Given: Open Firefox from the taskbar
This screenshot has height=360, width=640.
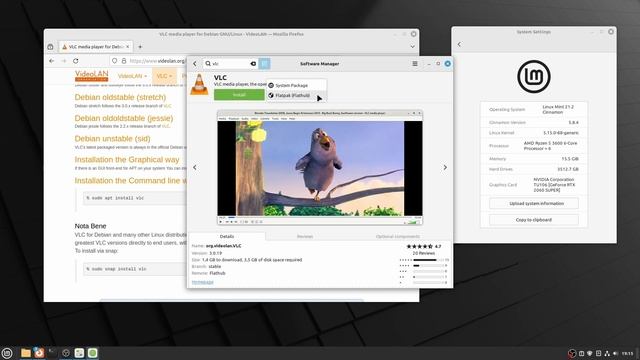Looking at the screenshot, I should (39, 353).
